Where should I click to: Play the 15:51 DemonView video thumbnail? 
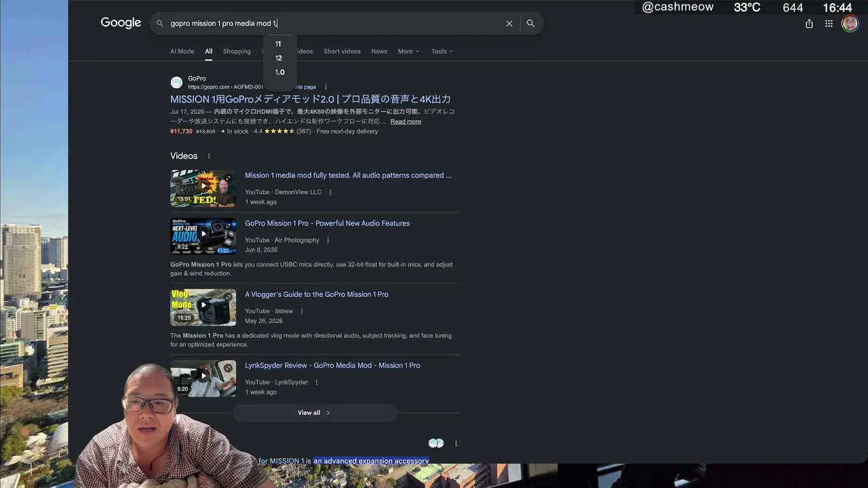click(x=203, y=188)
